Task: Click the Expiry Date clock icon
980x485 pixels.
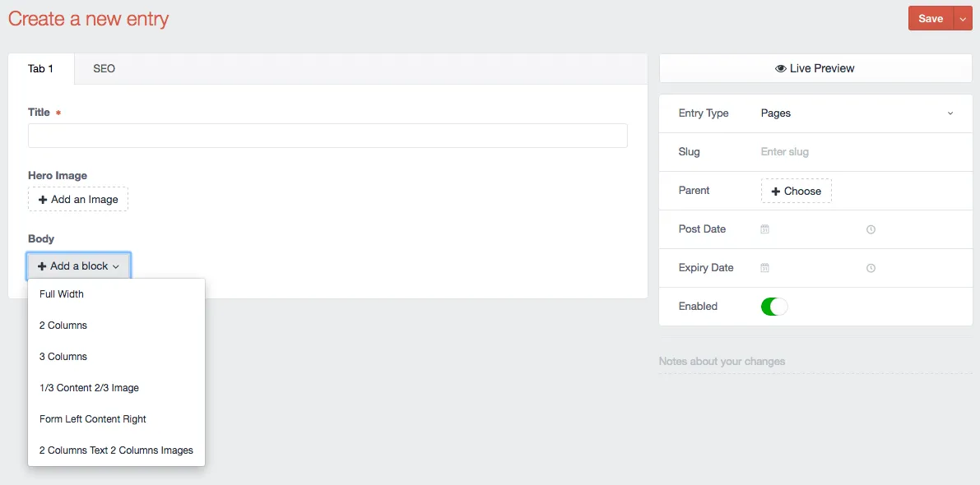Action: pos(871,269)
